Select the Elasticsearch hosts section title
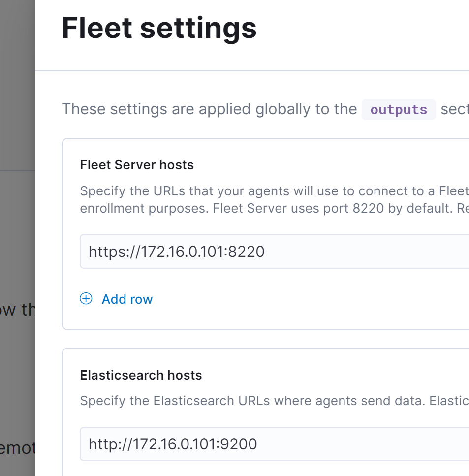469x476 pixels. (141, 375)
